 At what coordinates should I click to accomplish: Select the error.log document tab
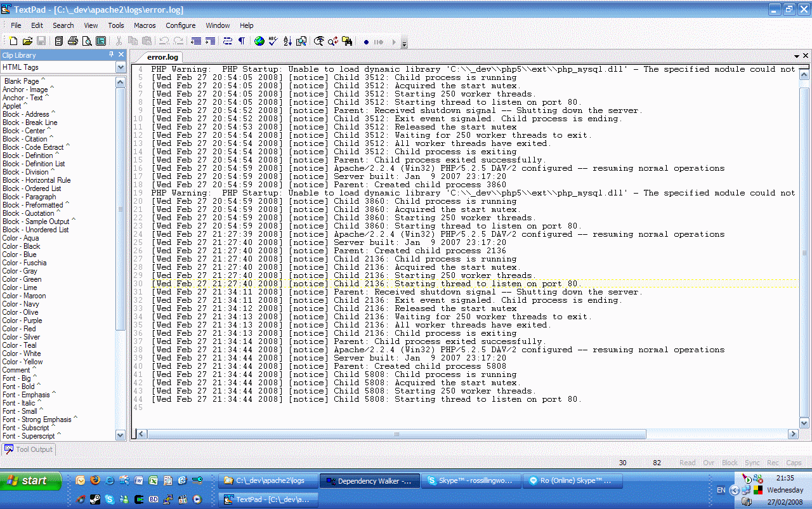162,57
